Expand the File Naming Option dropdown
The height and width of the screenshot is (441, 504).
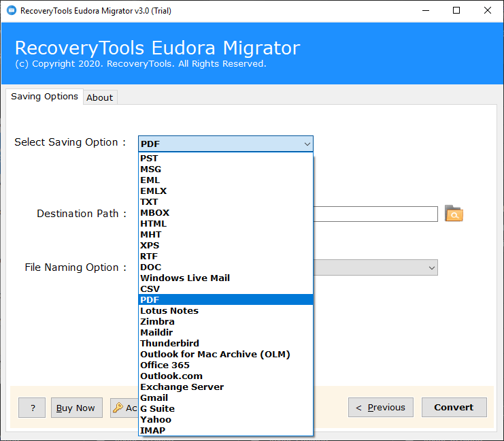point(431,268)
